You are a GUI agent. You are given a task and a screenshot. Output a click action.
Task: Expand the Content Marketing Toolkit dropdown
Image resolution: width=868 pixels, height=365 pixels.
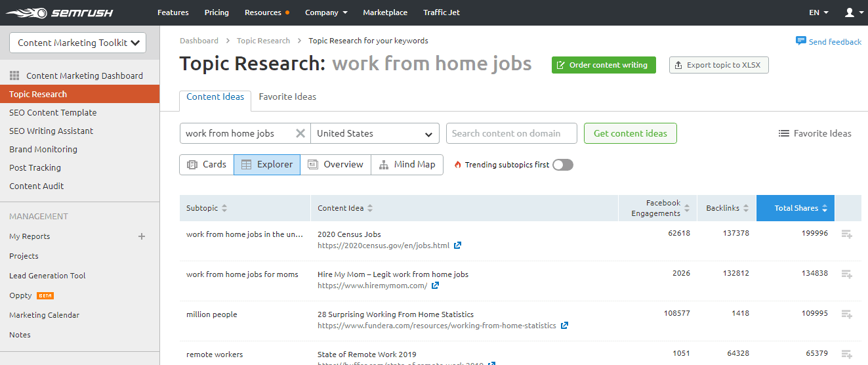[x=77, y=43]
